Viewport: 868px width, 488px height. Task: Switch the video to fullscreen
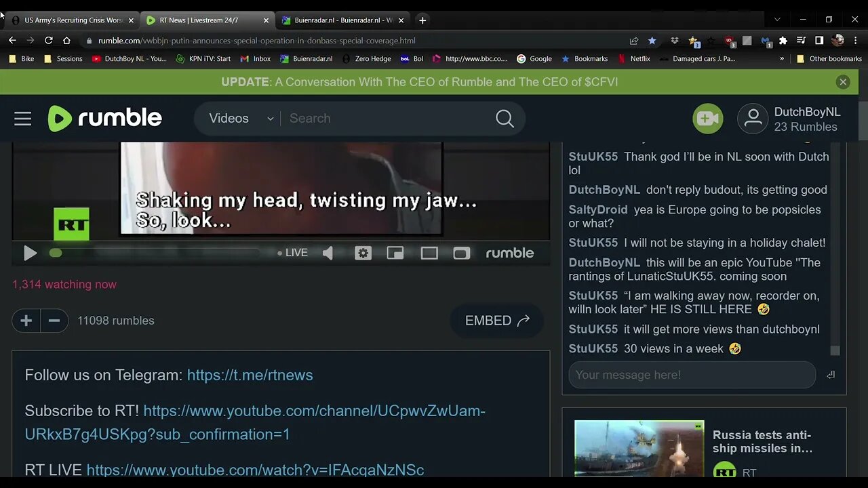(461, 253)
